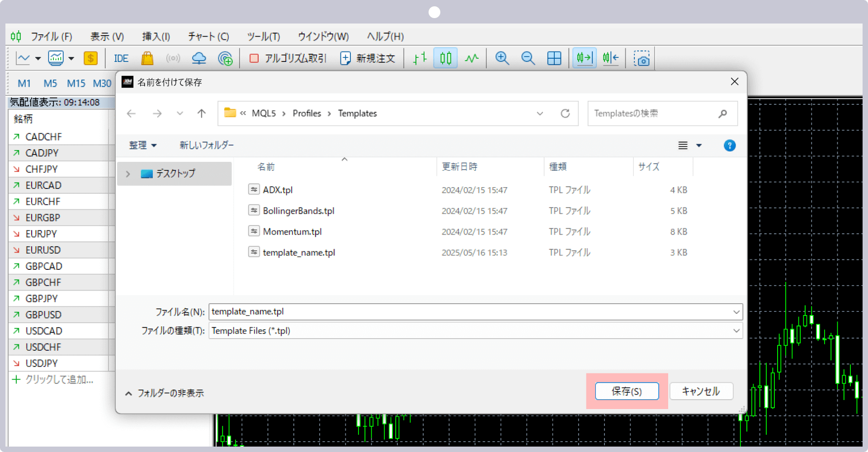Screen dimensions: 868x452
Task: Open the market shopping bag icon
Action: click(147, 58)
